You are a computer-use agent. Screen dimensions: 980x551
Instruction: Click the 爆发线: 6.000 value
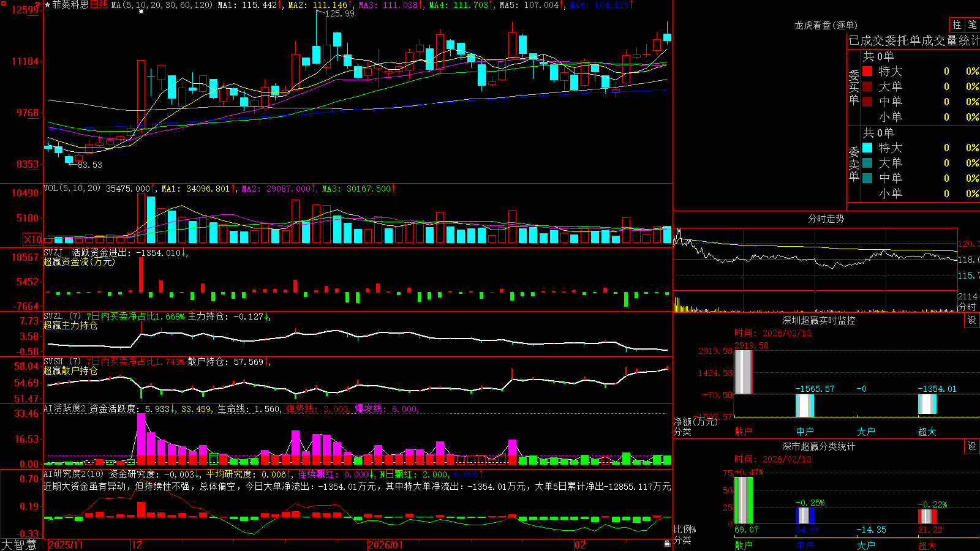(387, 408)
